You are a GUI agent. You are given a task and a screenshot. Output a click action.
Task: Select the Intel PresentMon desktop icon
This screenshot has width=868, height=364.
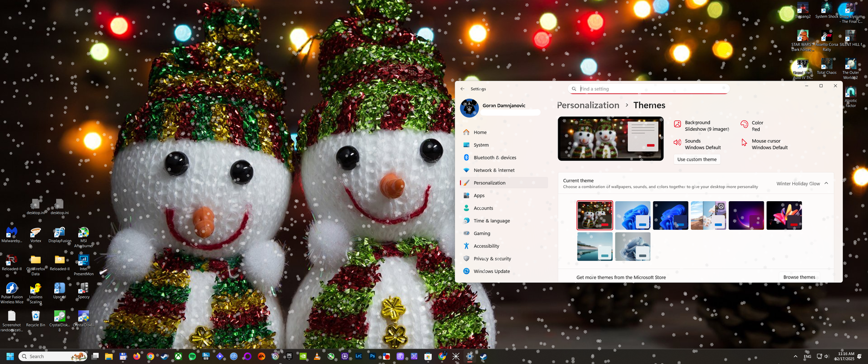point(83,265)
